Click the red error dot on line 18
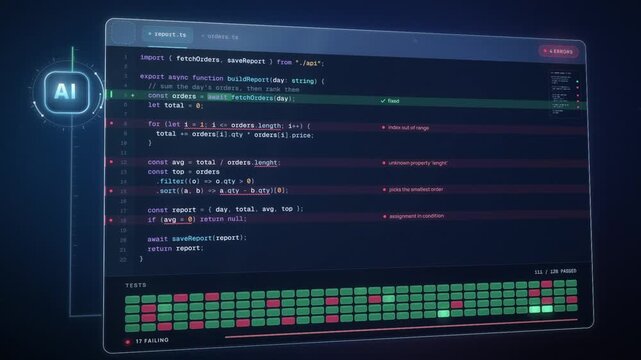641x360 pixels. point(111,220)
